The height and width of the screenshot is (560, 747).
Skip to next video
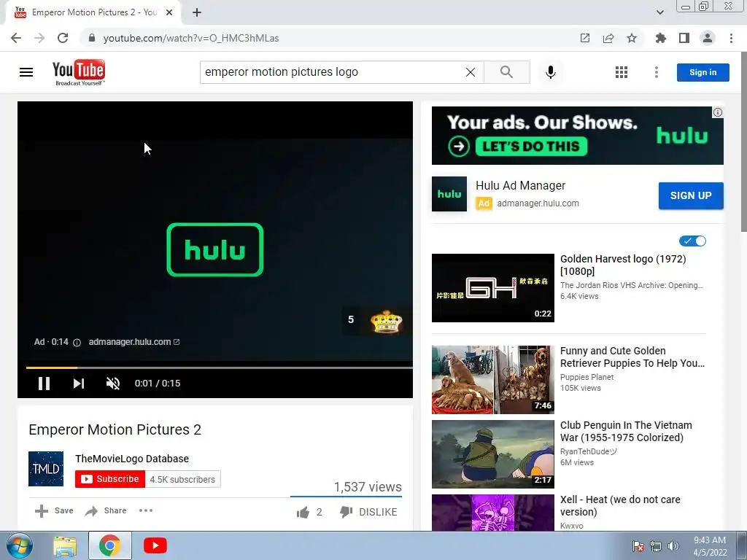pyautogui.click(x=79, y=384)
